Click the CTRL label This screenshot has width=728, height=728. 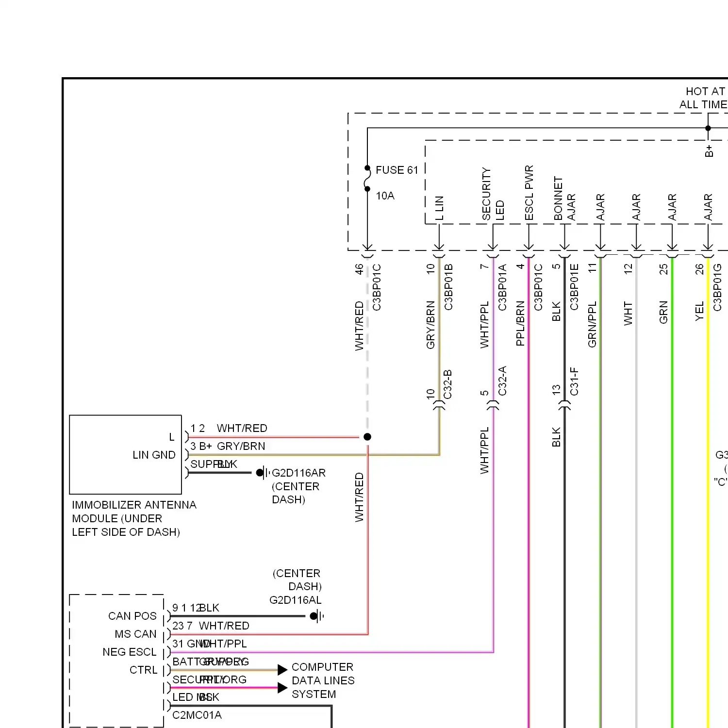tap(144, 670)
